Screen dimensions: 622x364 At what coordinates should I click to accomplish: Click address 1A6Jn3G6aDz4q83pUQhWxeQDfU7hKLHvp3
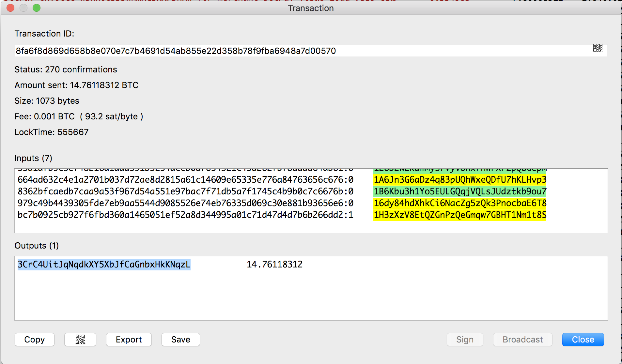coord(460,180)
